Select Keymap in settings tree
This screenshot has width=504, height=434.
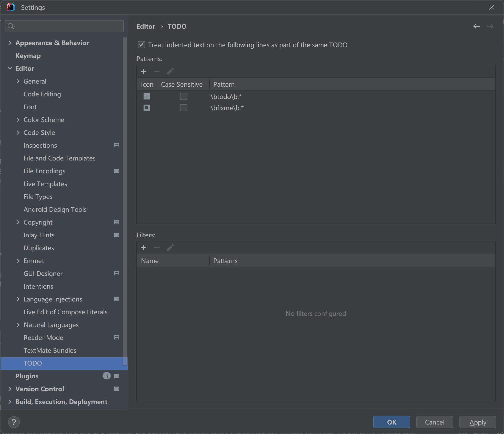[x=28, y=56]
